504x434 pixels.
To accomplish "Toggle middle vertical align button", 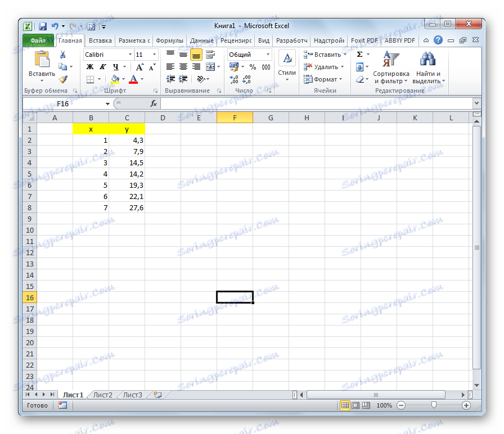I will (183, 55).
